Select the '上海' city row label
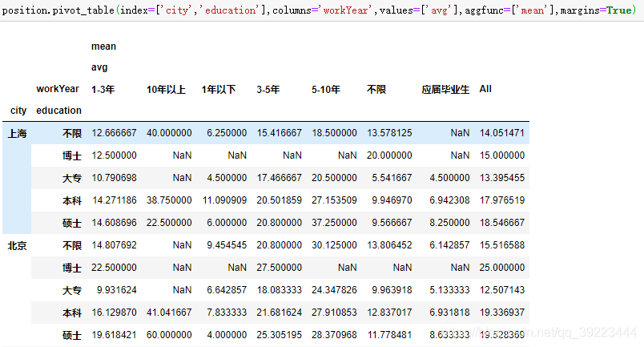 pyautogui.click(x=18, y=133)
